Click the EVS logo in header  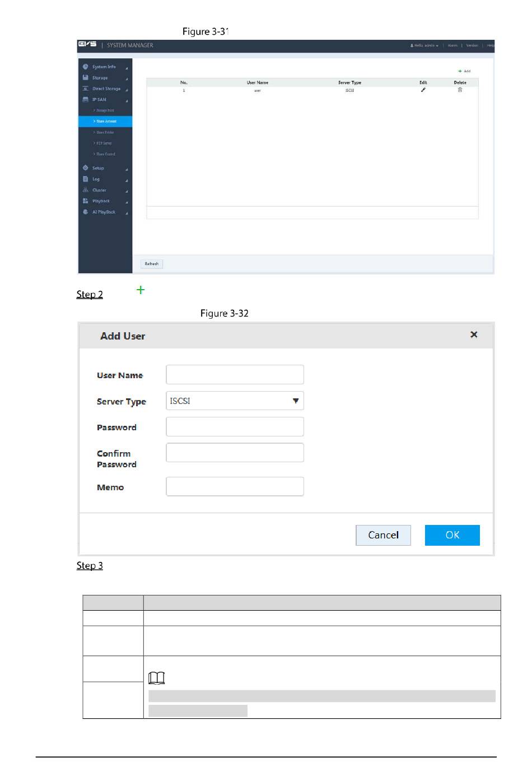click(87, 44)
